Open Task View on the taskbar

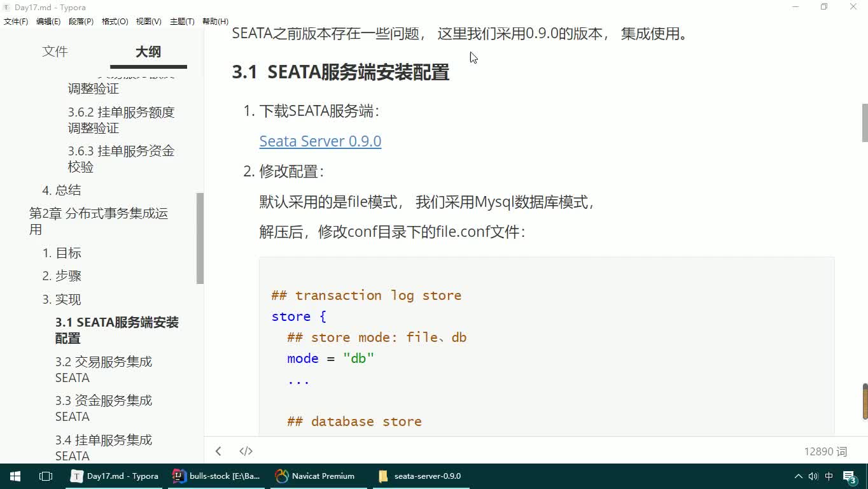(46, 476)
